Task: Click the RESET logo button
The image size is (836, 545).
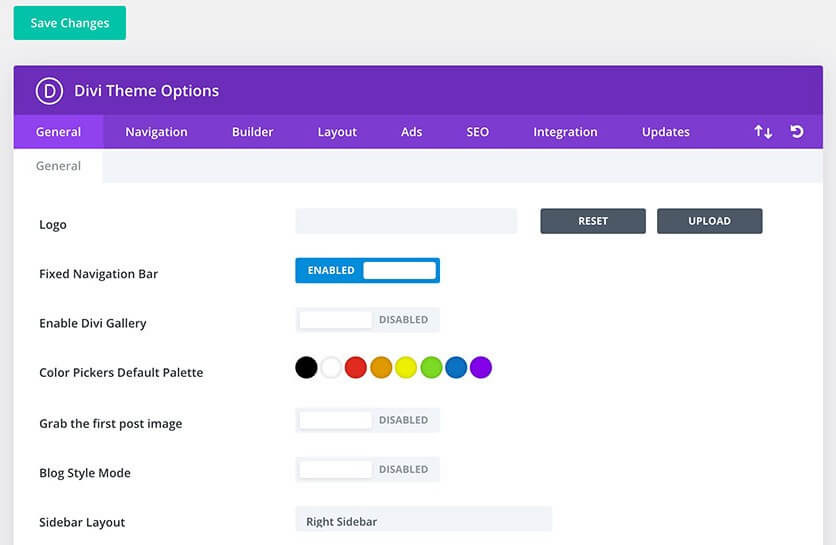Action: (593, 221)
